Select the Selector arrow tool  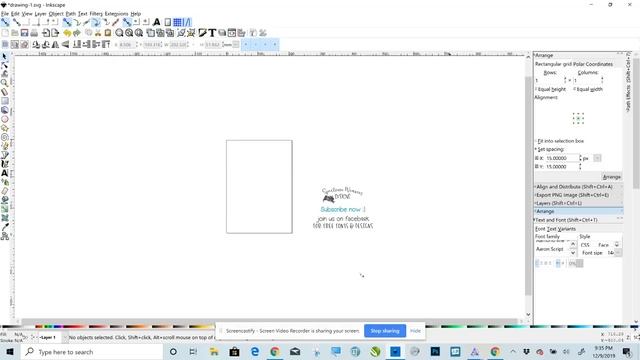point(4,56)
